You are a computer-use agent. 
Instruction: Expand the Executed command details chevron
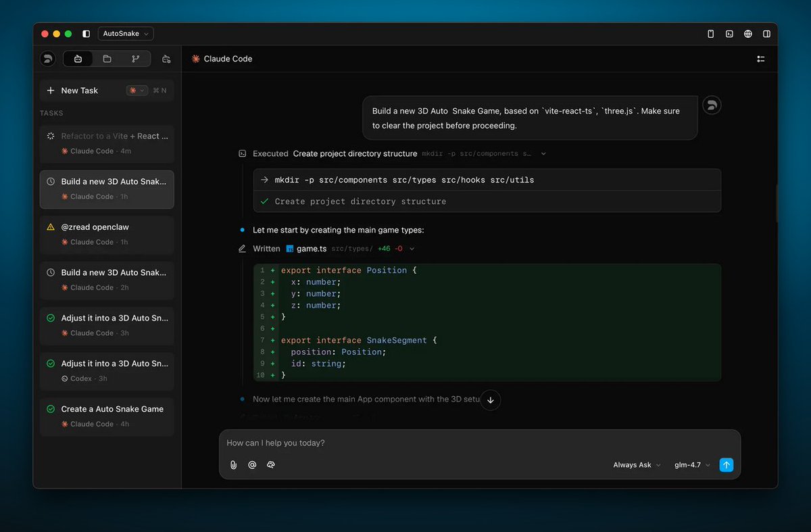[543, 154]
